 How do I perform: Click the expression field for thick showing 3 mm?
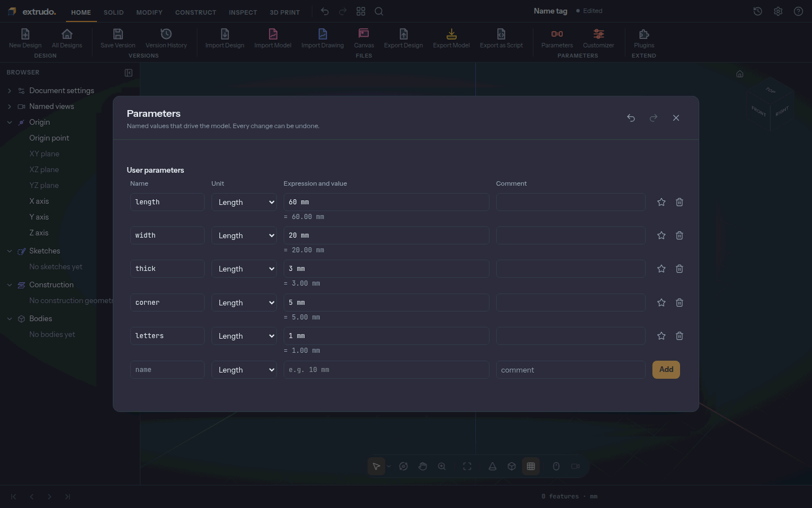tap(386, 269)
